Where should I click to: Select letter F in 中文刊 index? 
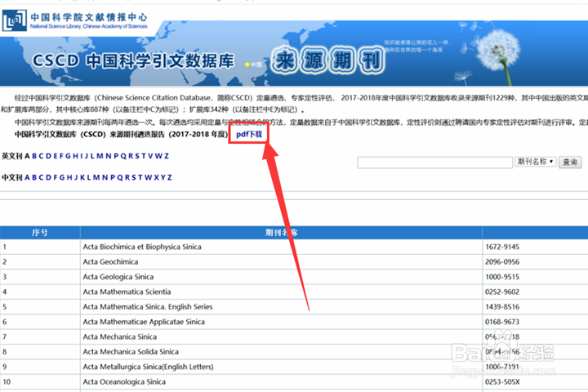pyautogui.click(x=56, y=177)
